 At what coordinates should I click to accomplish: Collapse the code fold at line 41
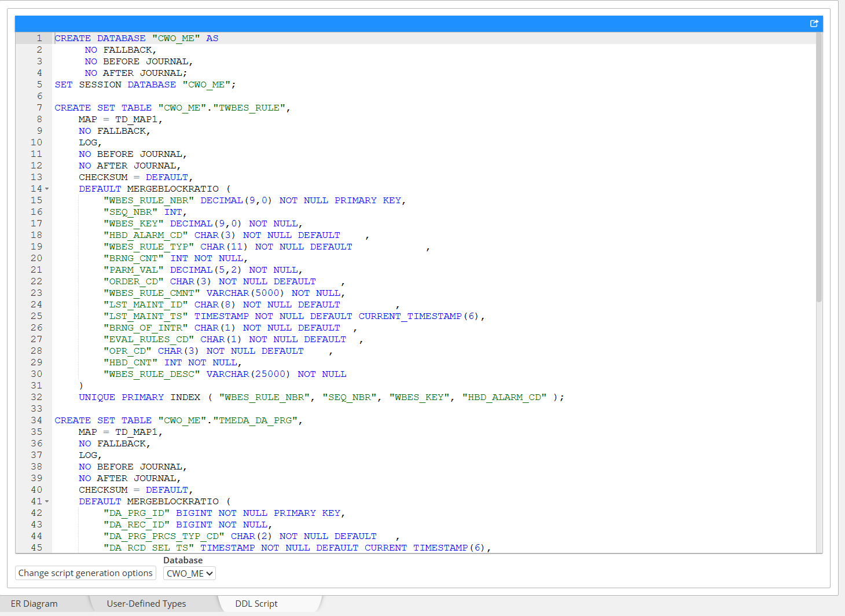click(x=47, y=501)
